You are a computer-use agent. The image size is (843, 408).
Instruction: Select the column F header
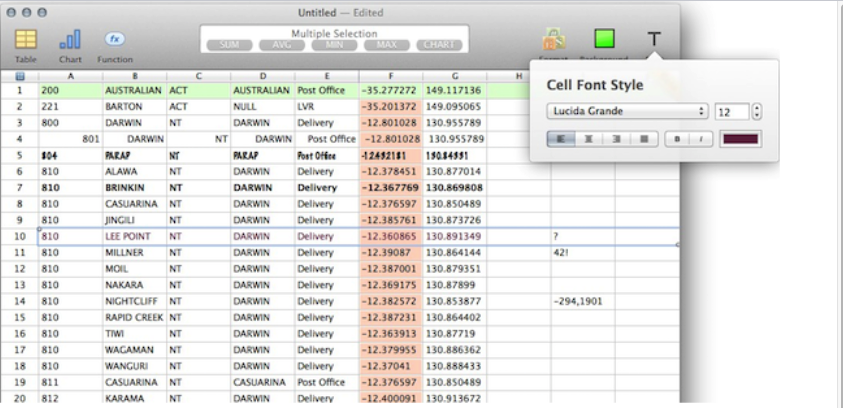pos(390,76)
